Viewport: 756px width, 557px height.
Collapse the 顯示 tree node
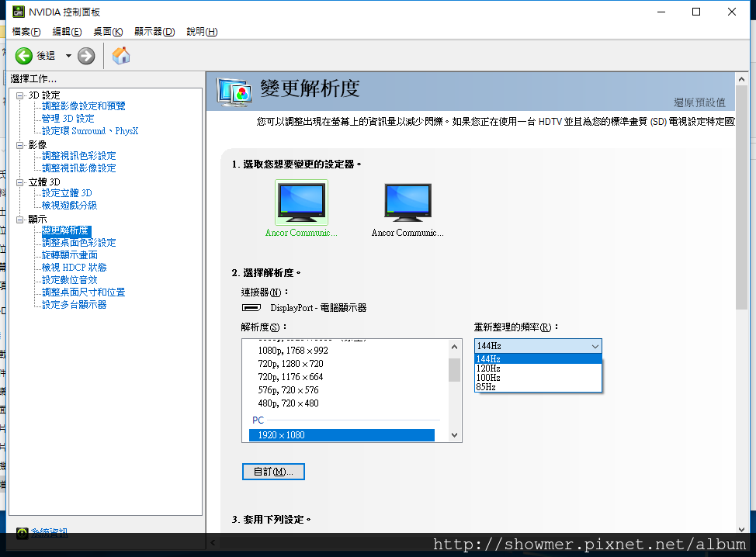(x=19, y=220)
